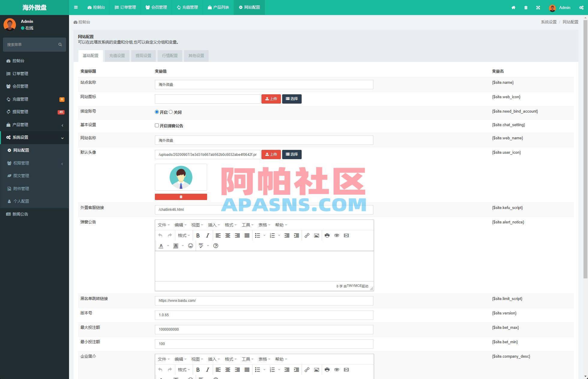
Task: Click the 站点名称 input field
Action: click(x=264, y=84)
